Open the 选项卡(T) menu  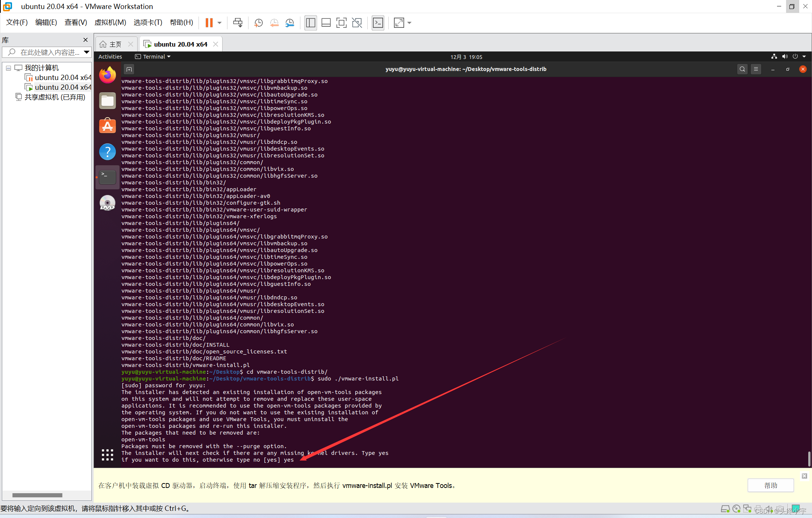coord(148,23)
